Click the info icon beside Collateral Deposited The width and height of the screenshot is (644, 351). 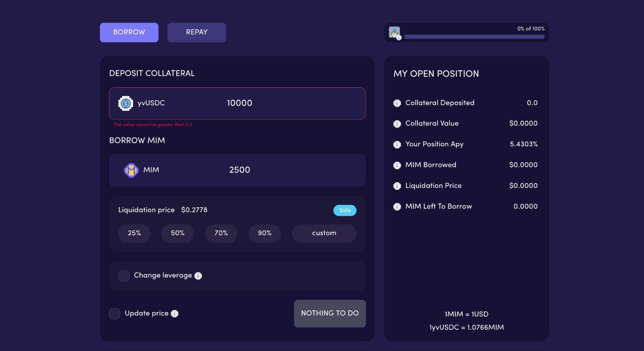[x=397, y=103]
